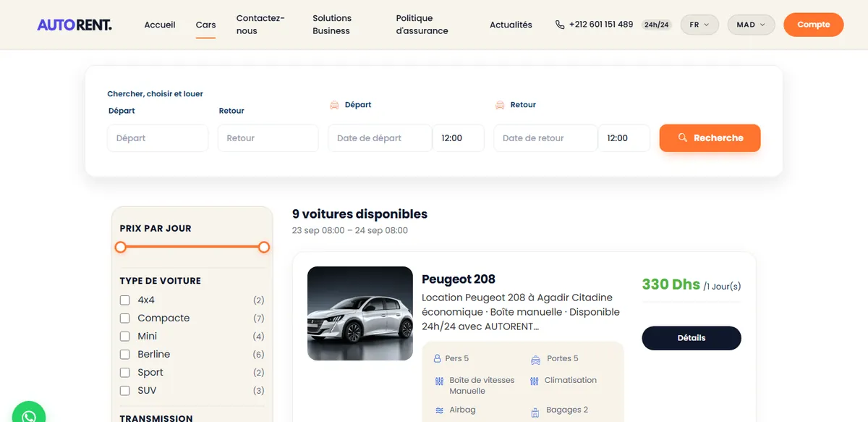The image size is (868, 422).
Task: Click car icon beside Départ date label
Action: point(334,105)
